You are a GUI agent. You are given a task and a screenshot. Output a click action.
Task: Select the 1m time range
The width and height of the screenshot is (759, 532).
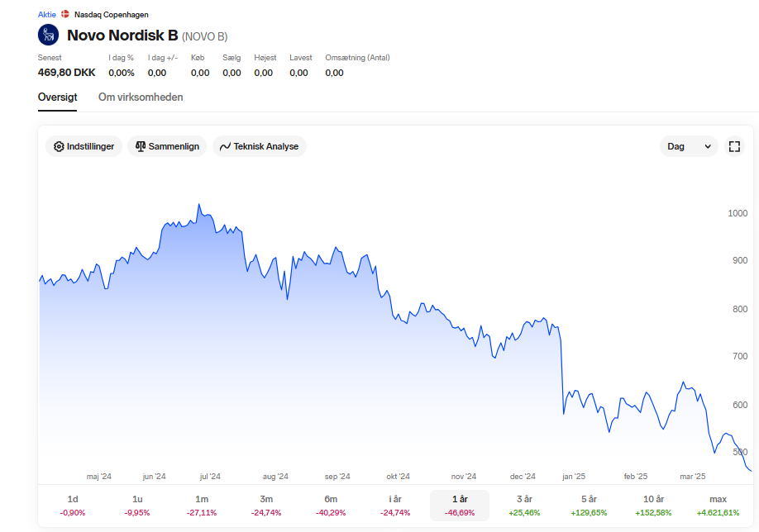[x=202, y=506]
